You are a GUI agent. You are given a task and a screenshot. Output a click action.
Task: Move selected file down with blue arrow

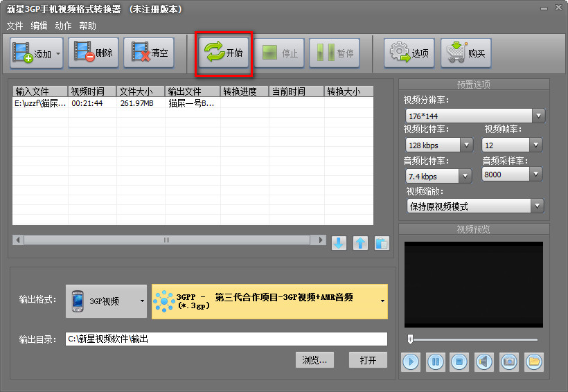(x=339, y=243)
